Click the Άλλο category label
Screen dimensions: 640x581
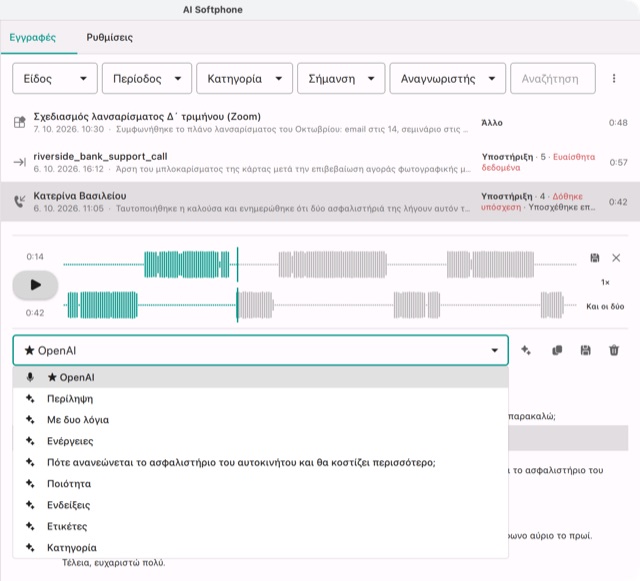[492, 122]
